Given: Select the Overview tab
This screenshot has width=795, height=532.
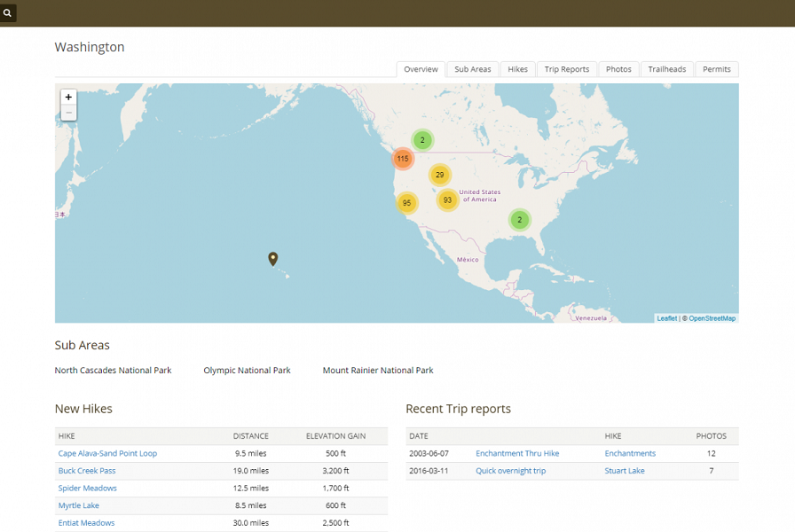Looking at the screenshot, I should pos(421,69).
